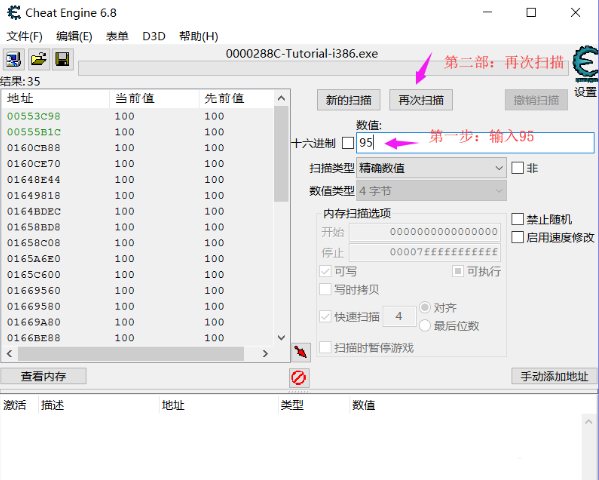Open the process list computer icon
The width and height of the screenshot is (599, 480).
point(14,60)
